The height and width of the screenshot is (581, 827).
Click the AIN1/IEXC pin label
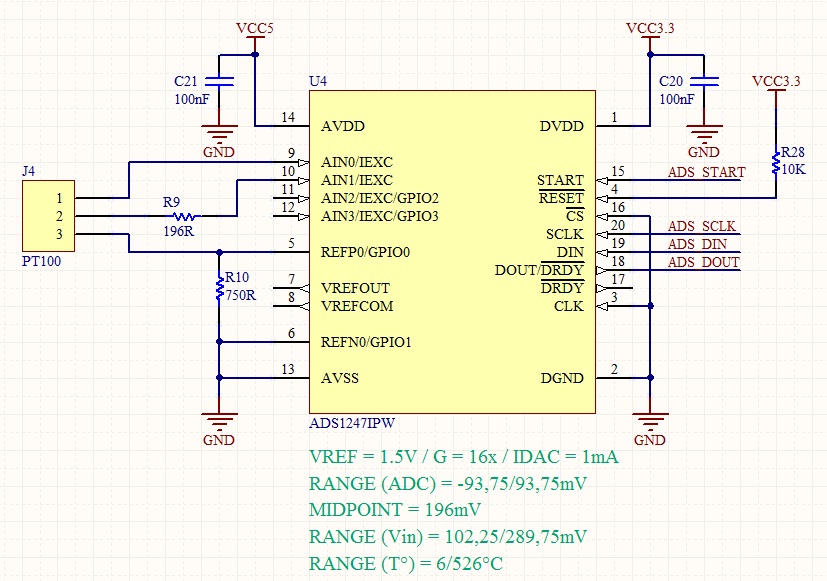click(357, 180)
